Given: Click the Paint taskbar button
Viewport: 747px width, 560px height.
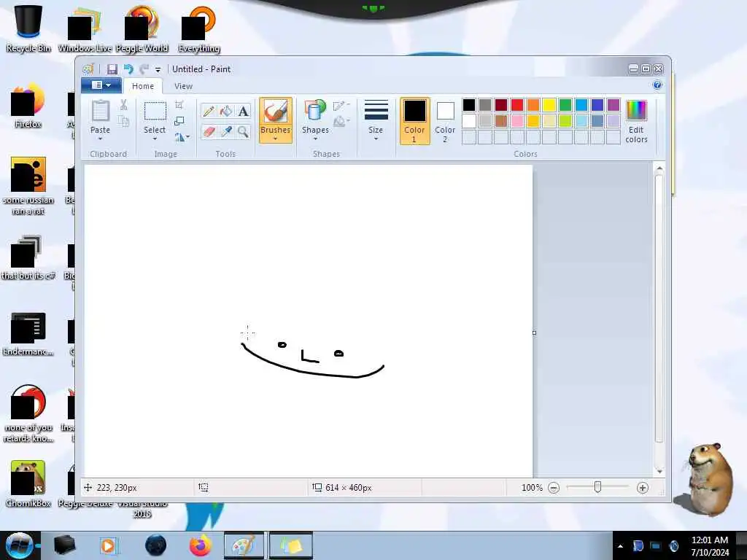Looking at the screenshot, I should pyautogui.click(x=244, y=545).
